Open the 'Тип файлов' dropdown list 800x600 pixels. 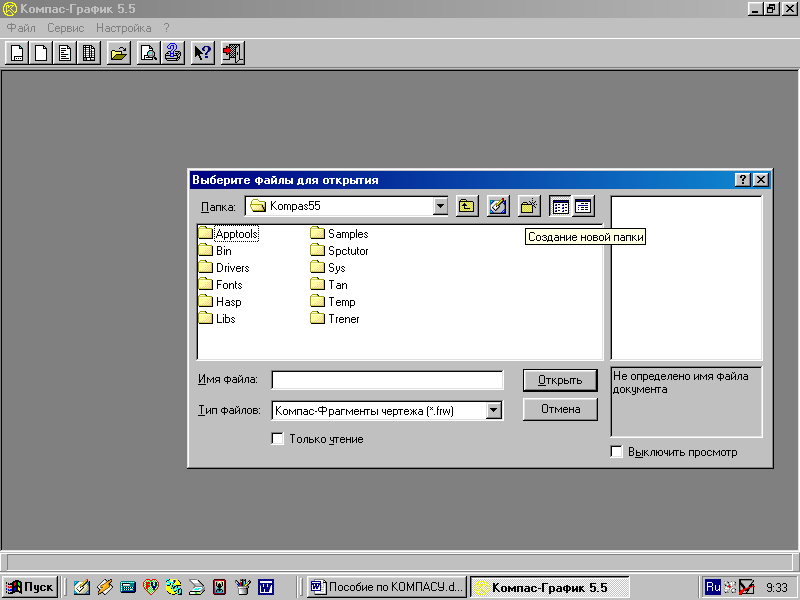click(x=493, y=410)
